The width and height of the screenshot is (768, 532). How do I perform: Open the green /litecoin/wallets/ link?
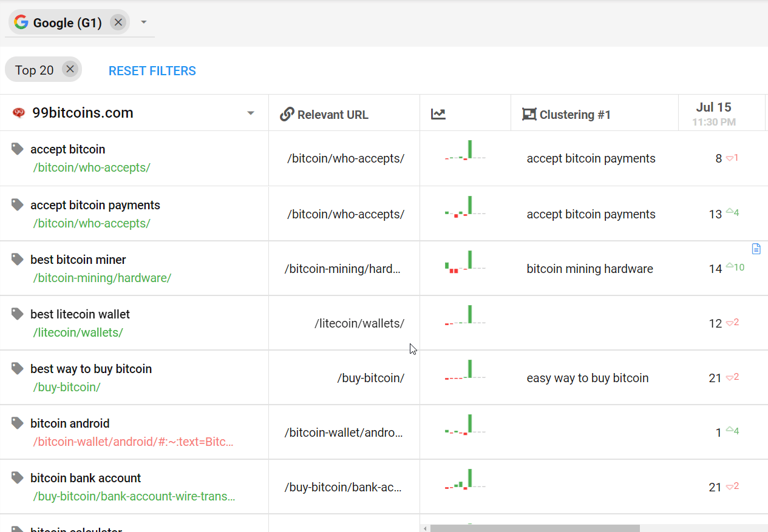(x=78, y=332)
